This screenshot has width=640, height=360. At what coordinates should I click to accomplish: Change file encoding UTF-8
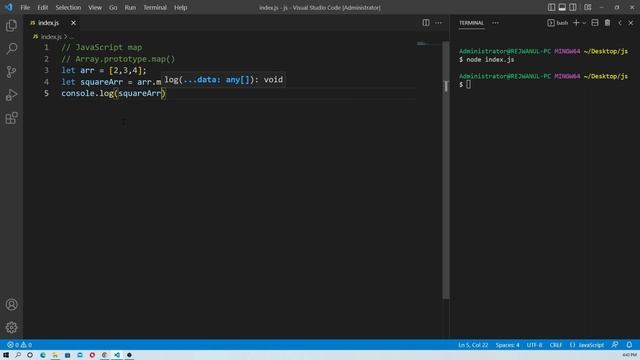tap(534, 345)
